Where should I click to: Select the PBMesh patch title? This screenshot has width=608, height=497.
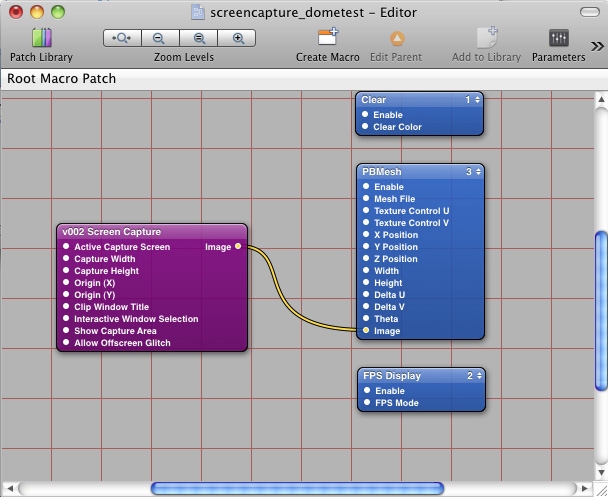(382, 172)
